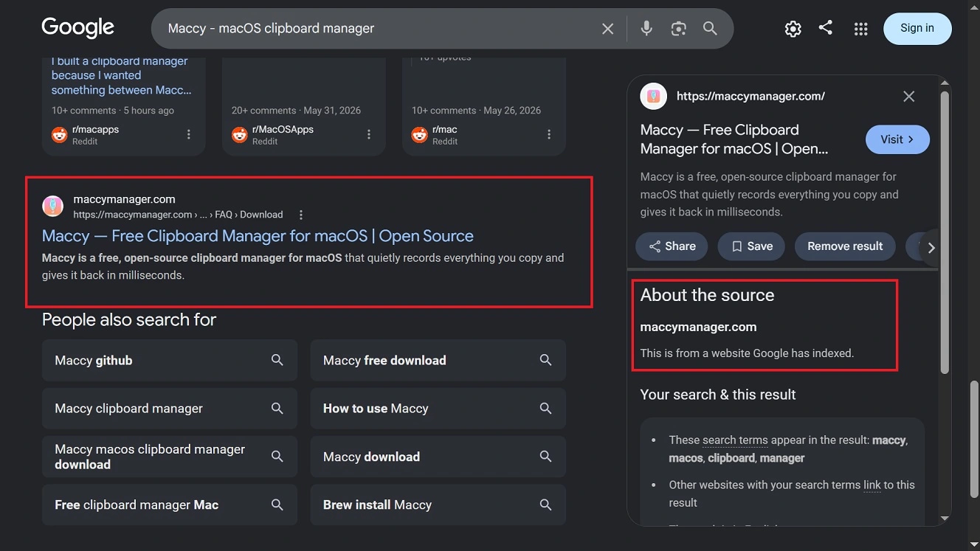Select 'Free clipboard manager Mac' suggestion
The width and height of the screenshot is (980, 551).
170,505
